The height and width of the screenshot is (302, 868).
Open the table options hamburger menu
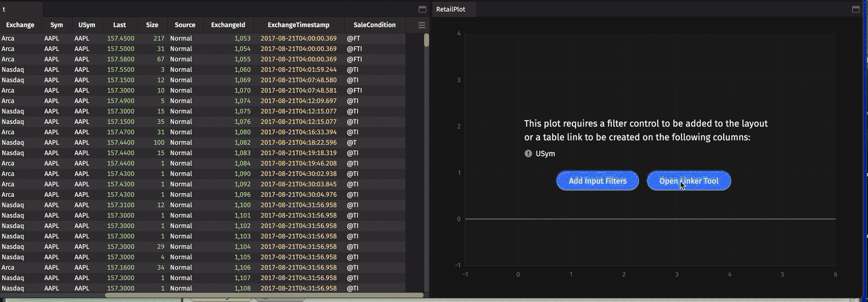(x=421, y=25)
